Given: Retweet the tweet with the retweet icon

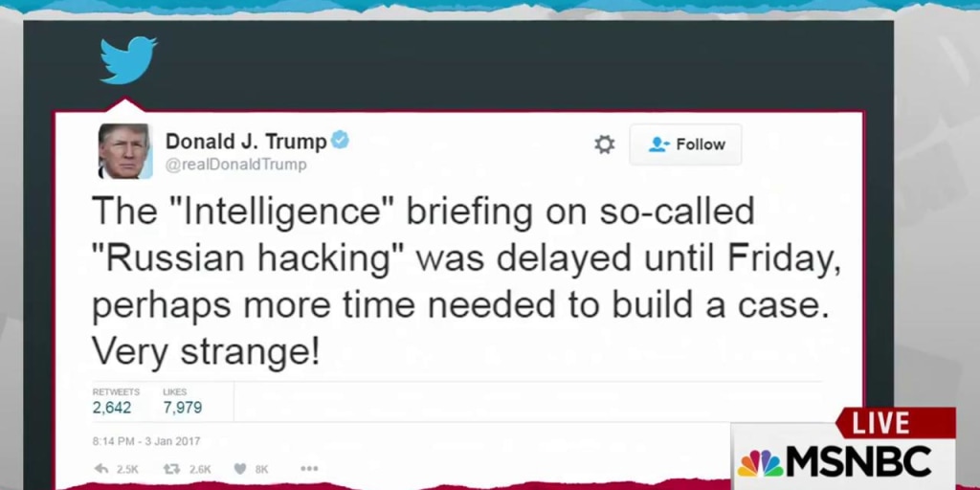Looking at the screenshot, I should [x=172, y=469].
